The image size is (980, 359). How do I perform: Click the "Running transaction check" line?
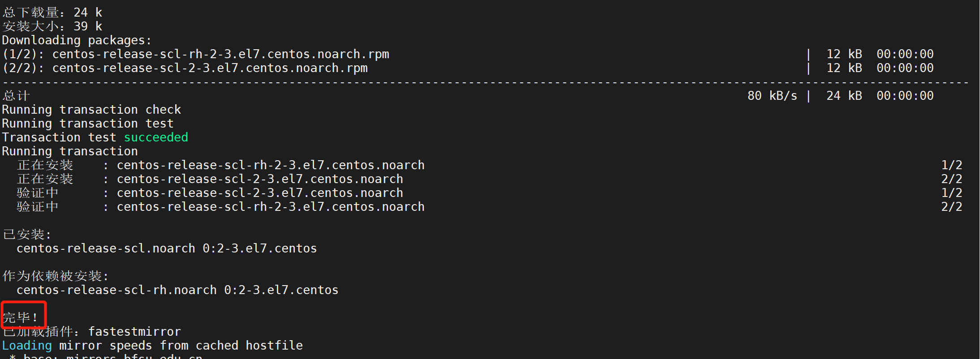[x=91, y=110]
